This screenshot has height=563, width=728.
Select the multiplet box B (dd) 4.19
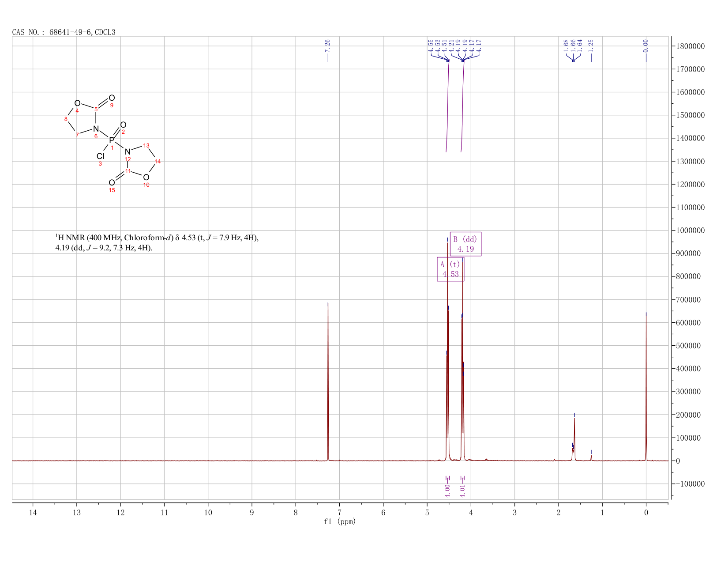465,244
